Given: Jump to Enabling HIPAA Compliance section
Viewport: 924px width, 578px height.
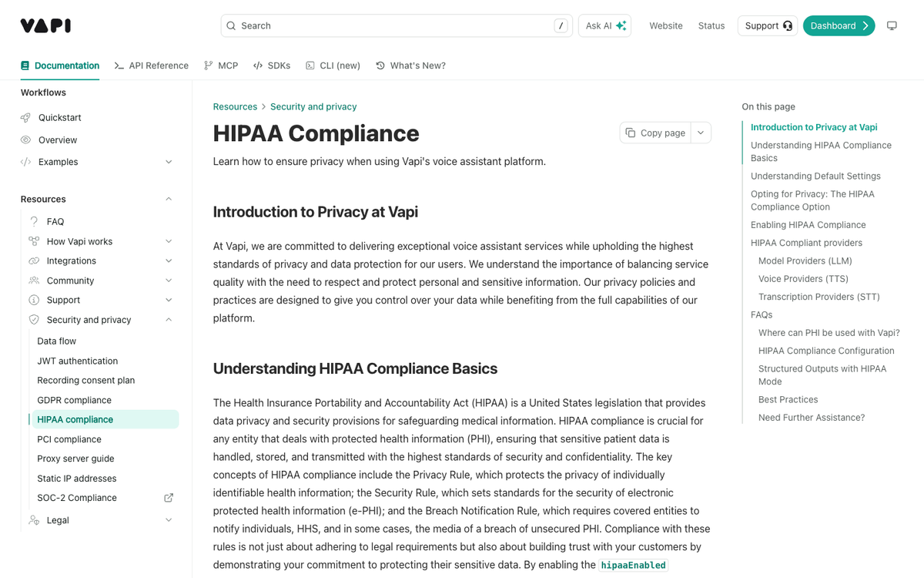Looking at the screenshot, I should tap(808, 225).
